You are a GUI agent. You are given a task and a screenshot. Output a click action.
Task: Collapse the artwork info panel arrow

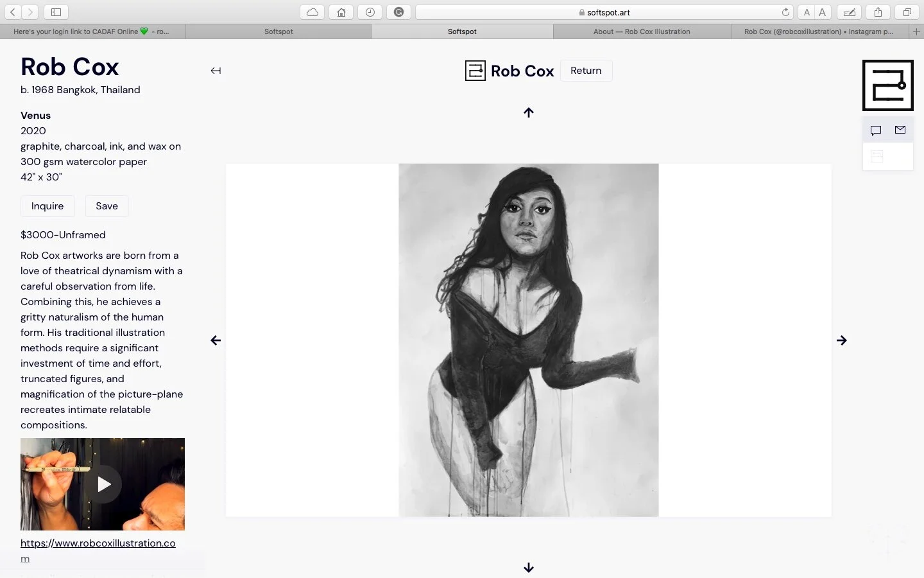[x=216, y=71]
